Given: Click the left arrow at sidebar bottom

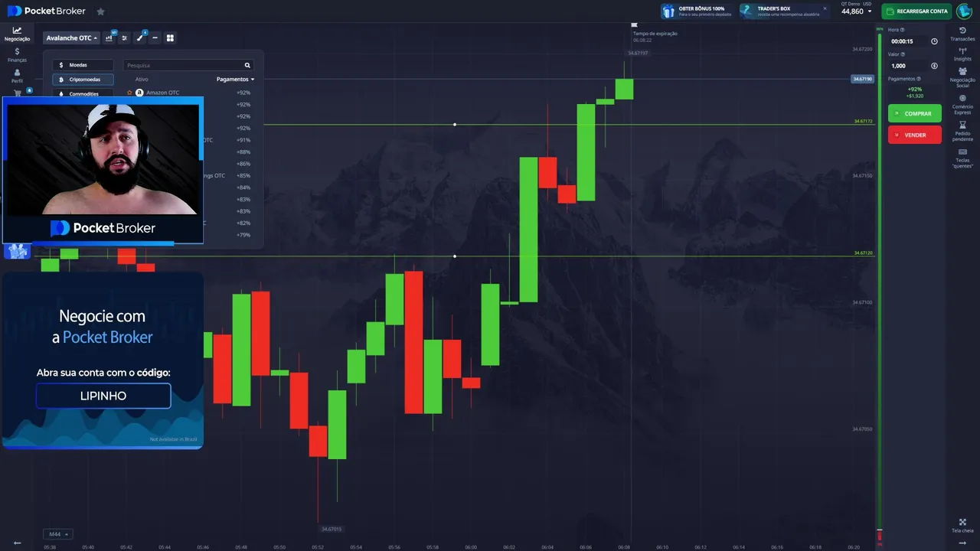Looking at the screenshot, I should tap(17, 543).
